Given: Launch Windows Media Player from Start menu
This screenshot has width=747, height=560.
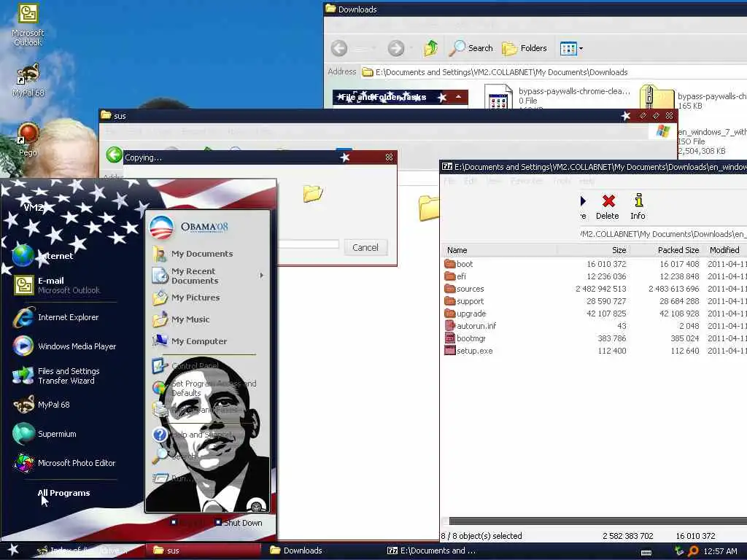Looking at the screenshot, I should click(65, 346).
